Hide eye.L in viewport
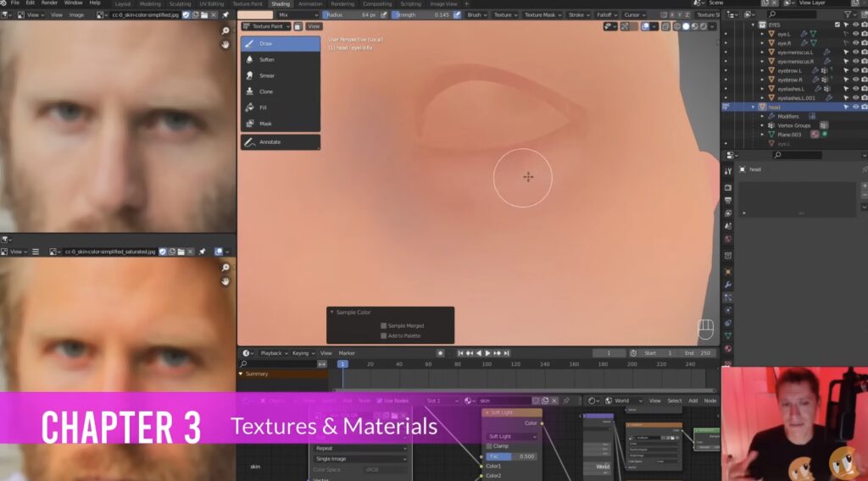 [855, 34]
